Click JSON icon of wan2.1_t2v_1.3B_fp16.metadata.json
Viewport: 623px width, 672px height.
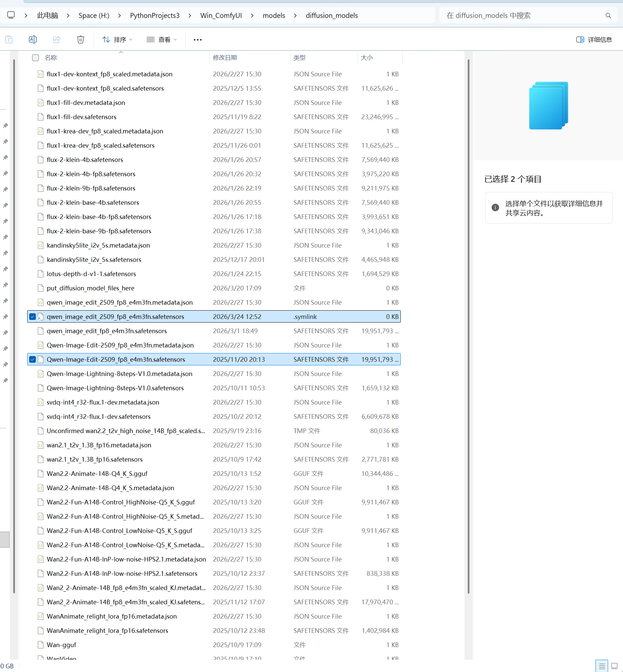pyautogui.click(x=40, y=445)
